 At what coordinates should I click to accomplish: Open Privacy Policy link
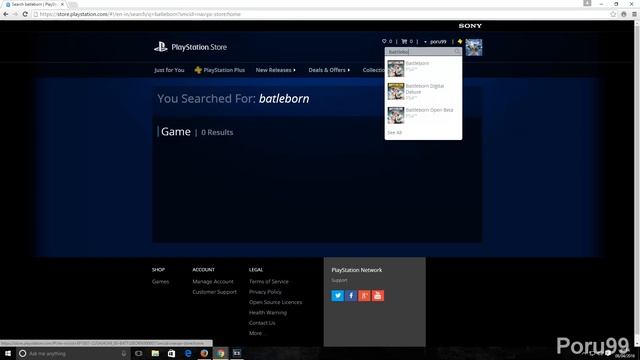coord(265,292)
